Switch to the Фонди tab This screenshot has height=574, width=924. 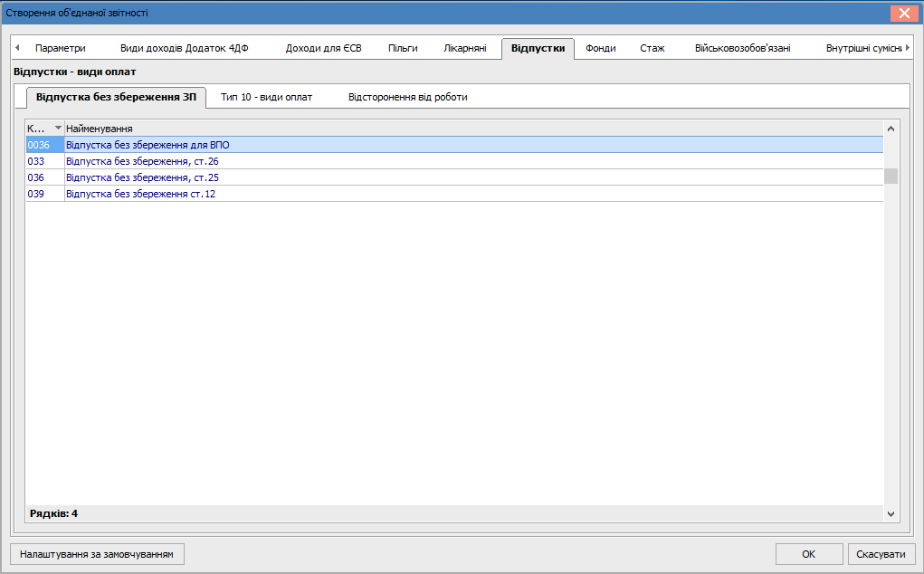click(600, 49)
